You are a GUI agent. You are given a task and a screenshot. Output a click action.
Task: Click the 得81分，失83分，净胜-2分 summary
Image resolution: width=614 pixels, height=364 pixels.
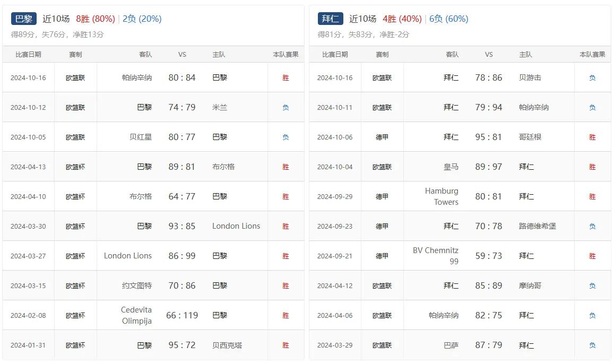click(364, 34)
